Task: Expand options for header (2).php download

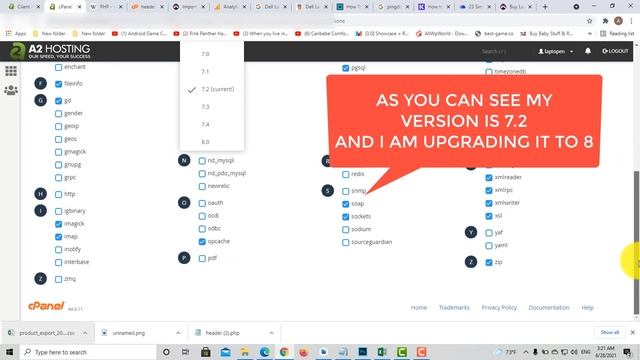Action: pyautogui.click(x=271, y=333)
